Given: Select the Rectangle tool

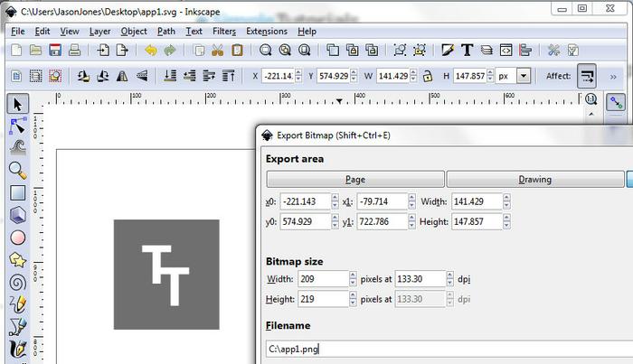Looking at the screenshot, I should pyautogui.click(x=17, y=192).
